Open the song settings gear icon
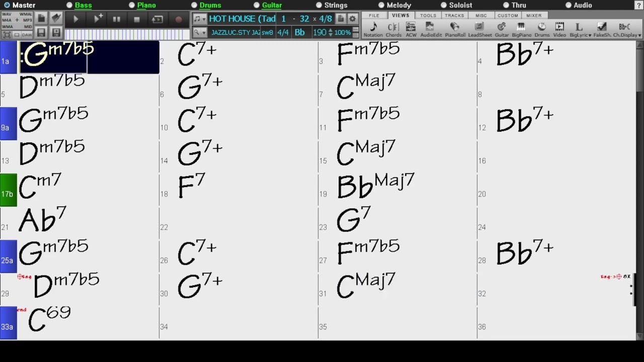Viewport: 644px width, 362px height. click(353, 19)
